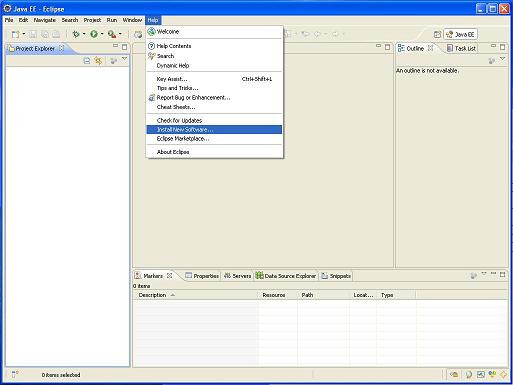The image size is (513, 385).
Task: Sort by the Resource column header
Action: (278, 295)
